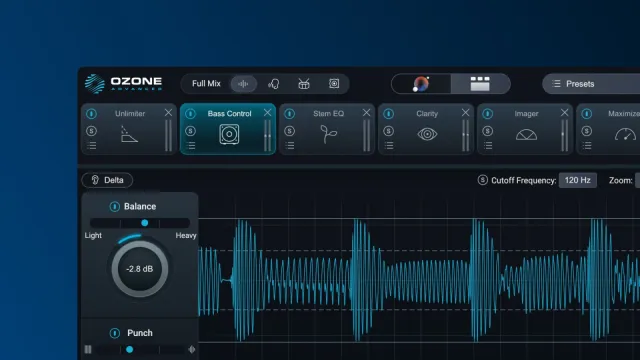Screen dimensions: 640x360
Task: Switch to the module chain view icon
Action: (x=480, y=84)
